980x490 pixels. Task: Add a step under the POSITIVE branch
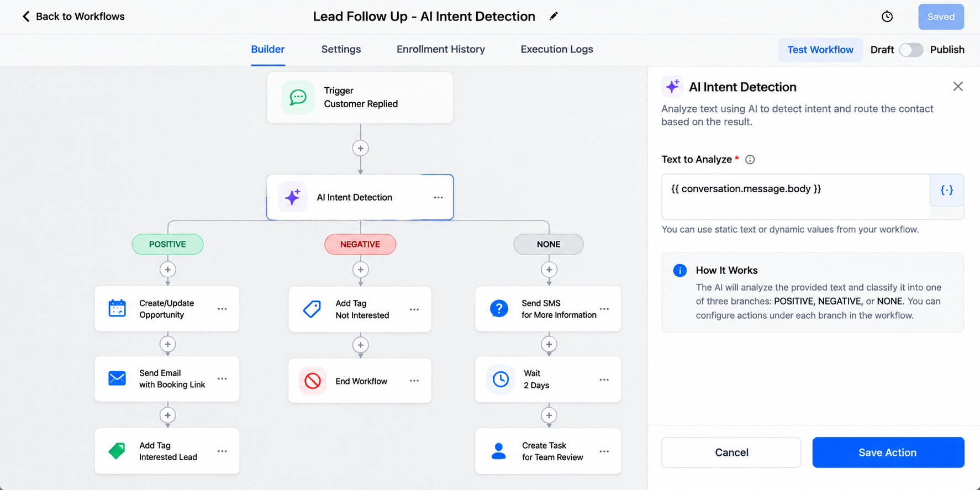coord(168,270)
